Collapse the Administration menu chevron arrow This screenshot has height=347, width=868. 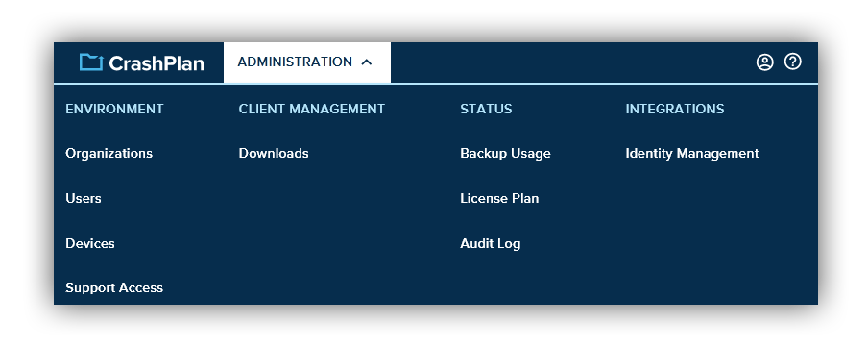pyautogui.click(x=366, y=62)
